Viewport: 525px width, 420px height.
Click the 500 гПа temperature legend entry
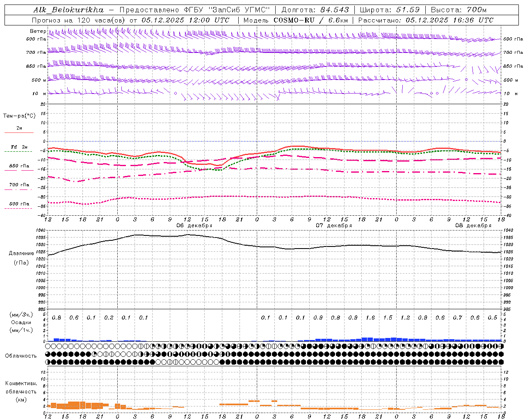pos(19,204)
